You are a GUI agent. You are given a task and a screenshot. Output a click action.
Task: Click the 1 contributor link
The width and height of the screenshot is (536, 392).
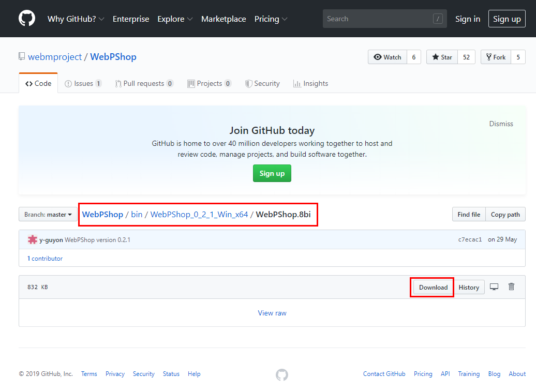45,259
